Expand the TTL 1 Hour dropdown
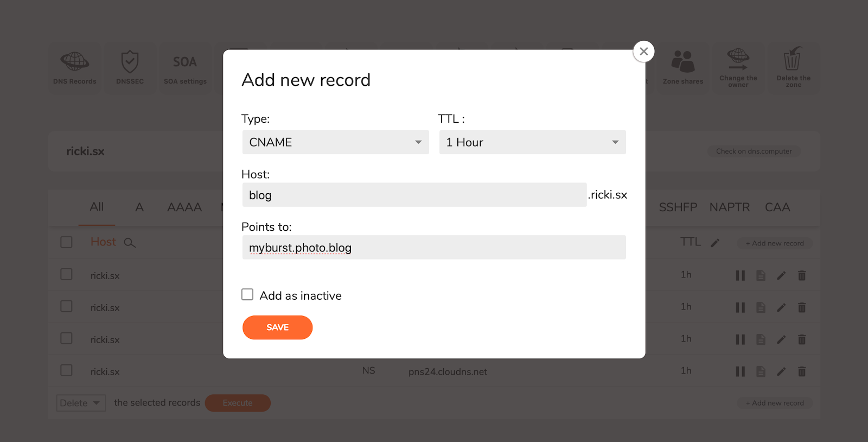Viewport: 868px width, 442px height. (532, 142)
